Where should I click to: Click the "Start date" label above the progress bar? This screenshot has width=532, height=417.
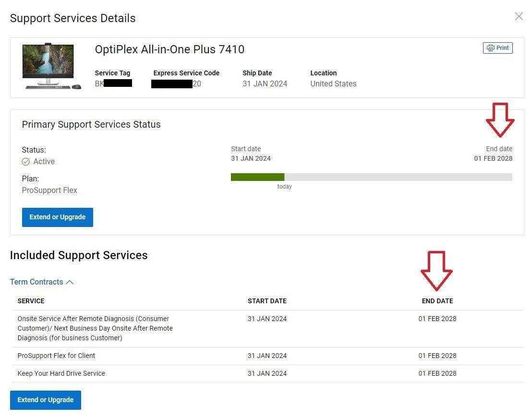pos(246,149)
